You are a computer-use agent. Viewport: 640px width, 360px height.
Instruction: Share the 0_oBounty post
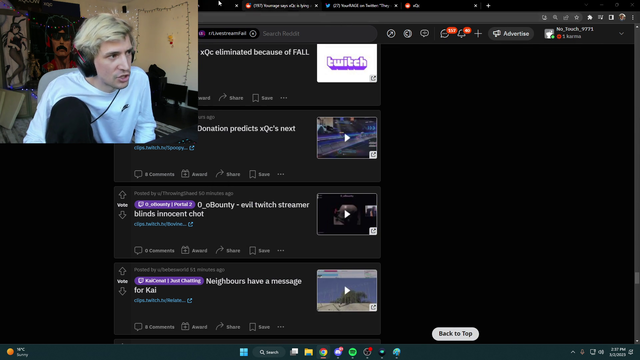[x=228, y=251]
